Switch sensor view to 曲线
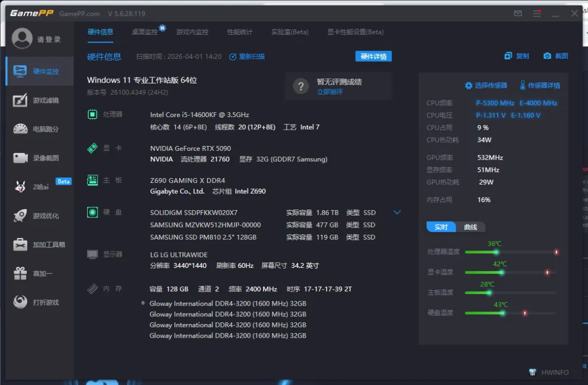 pos(470,227)
